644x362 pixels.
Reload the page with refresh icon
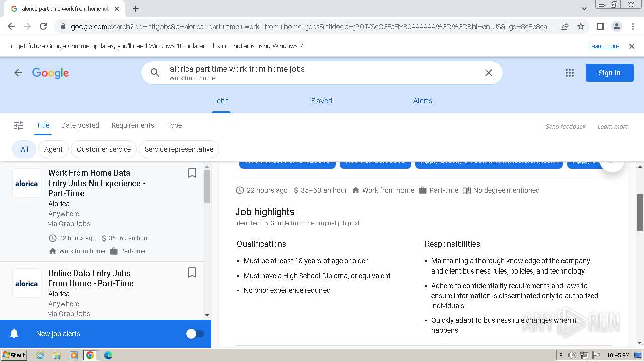coord(43,26)
